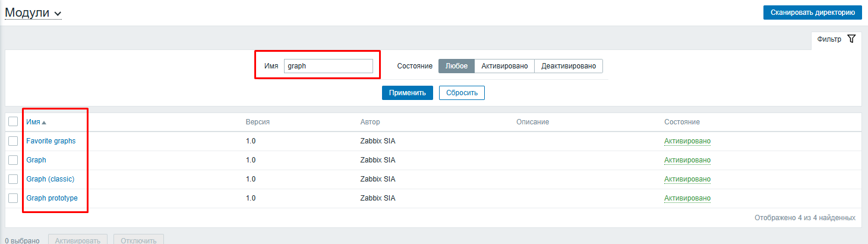
Task: Click the Имя filter input field
Action: point(329,66)
